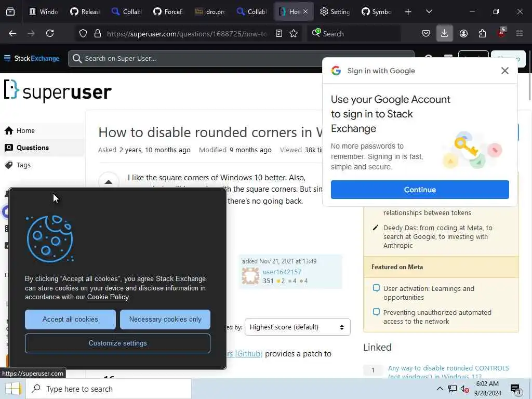The width and height of the screenshot is (532, 399).
Task: Click the superuser logo
Action: coord(58,91)
